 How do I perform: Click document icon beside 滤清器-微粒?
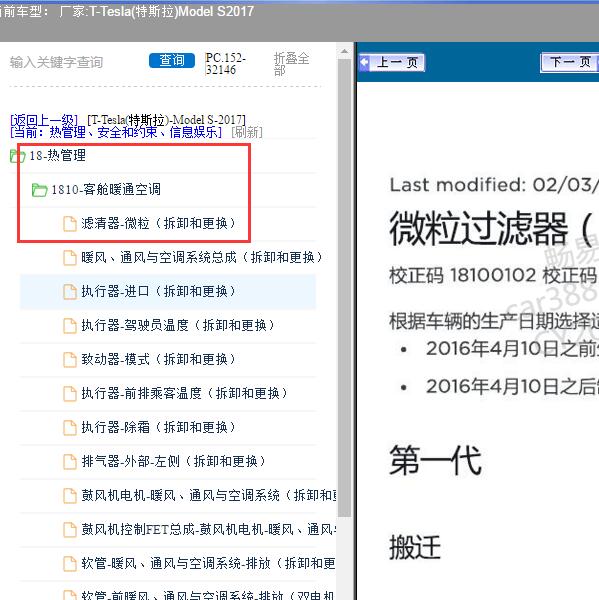point(70,224)
